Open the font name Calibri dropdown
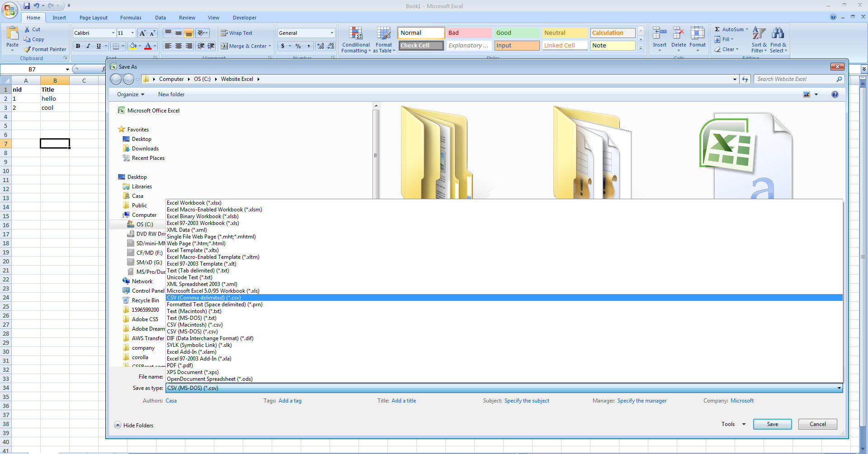868x454 pixels. click(x=113, y=33)
